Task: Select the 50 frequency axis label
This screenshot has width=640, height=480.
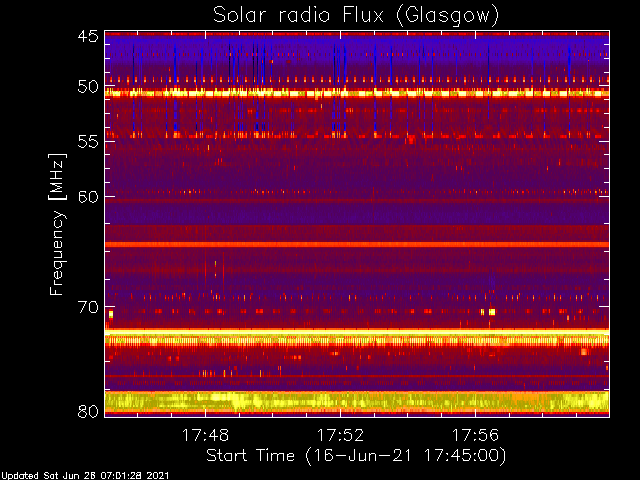Action: coord(88,87)
